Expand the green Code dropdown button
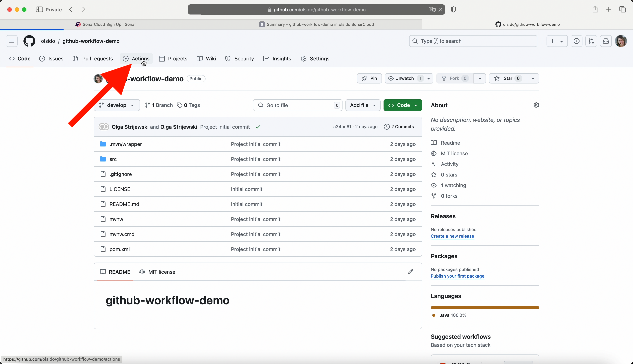Image resolution: width=633 pixels, height=364 pixels. (403, 105)
